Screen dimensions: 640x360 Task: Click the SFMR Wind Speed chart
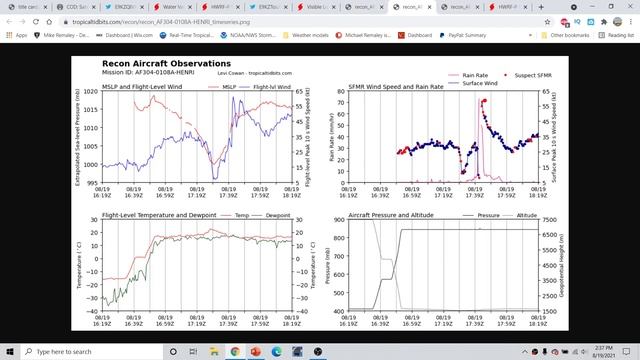443,137
